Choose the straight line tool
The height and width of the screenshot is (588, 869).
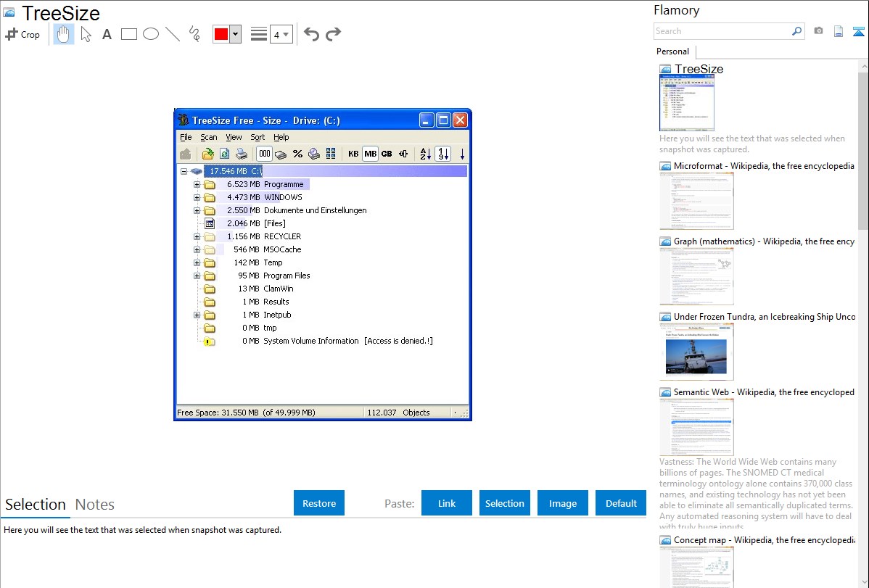coord(173,34)
